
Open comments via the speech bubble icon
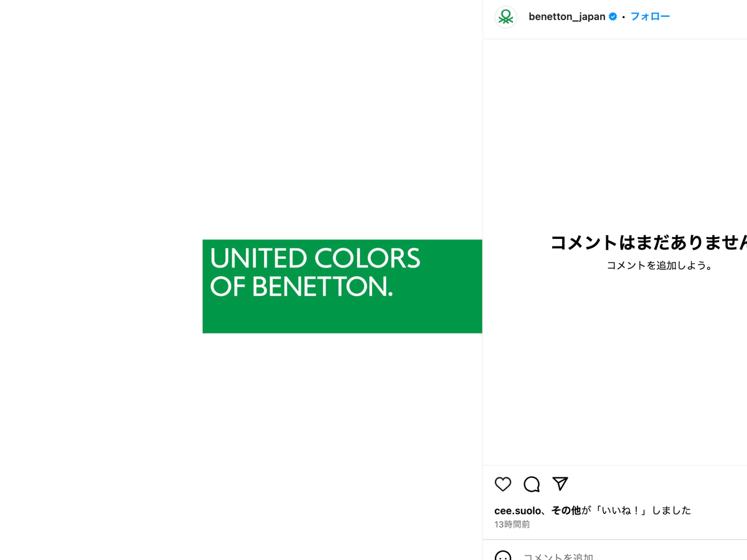coord(531,484)
